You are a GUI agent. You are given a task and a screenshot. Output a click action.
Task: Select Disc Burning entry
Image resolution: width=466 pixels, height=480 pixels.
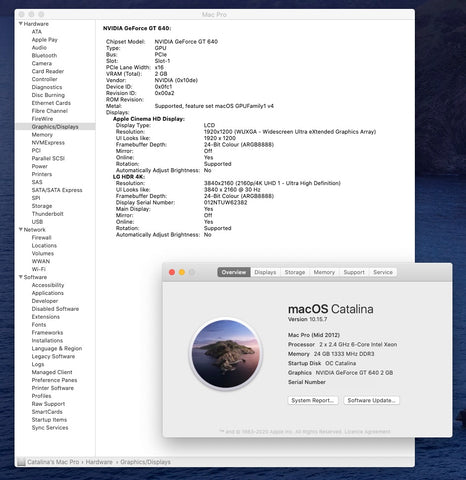pyautogui.click(x=48, y=95)
